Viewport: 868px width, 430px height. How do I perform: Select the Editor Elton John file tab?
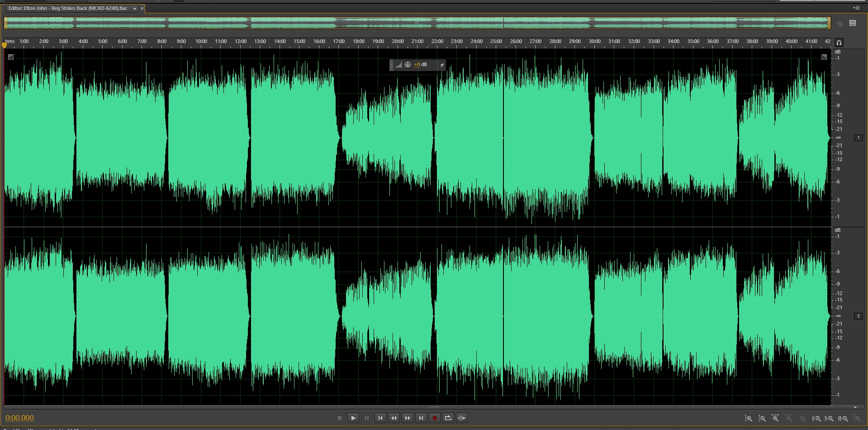pyautogui.click(x=68, y=9)
